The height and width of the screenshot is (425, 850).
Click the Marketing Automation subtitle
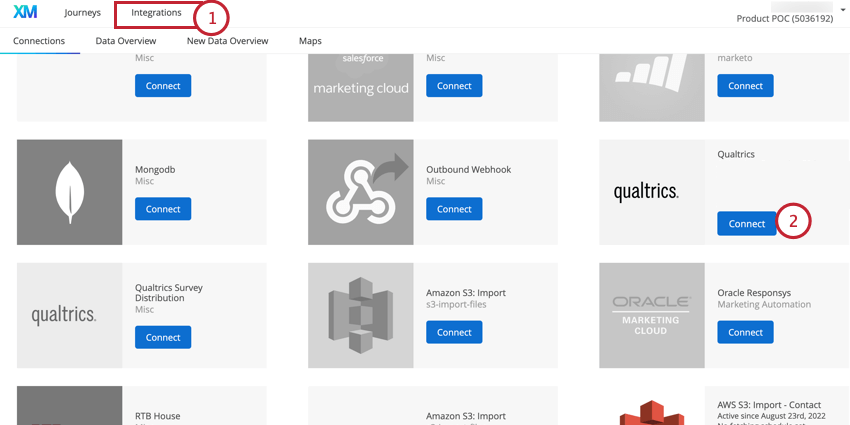point(764,304)
